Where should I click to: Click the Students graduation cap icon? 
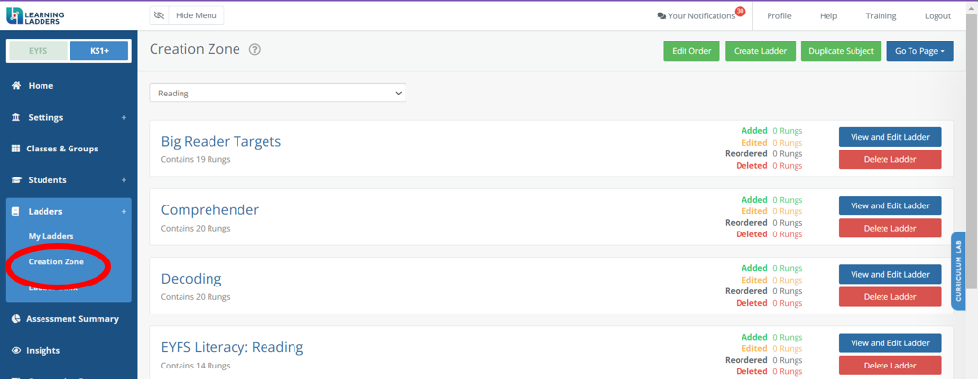pos(16,180)
